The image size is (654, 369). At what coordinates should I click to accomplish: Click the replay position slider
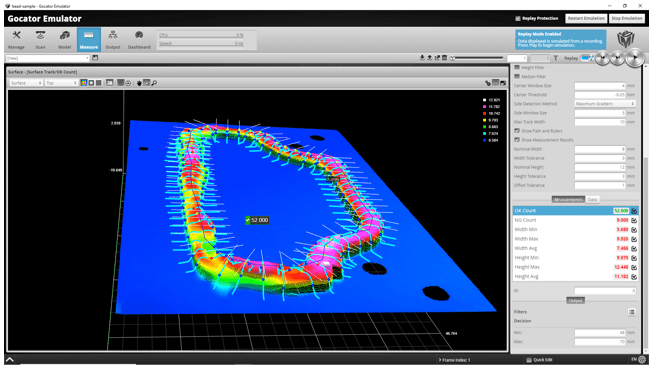tap(477, 58)
